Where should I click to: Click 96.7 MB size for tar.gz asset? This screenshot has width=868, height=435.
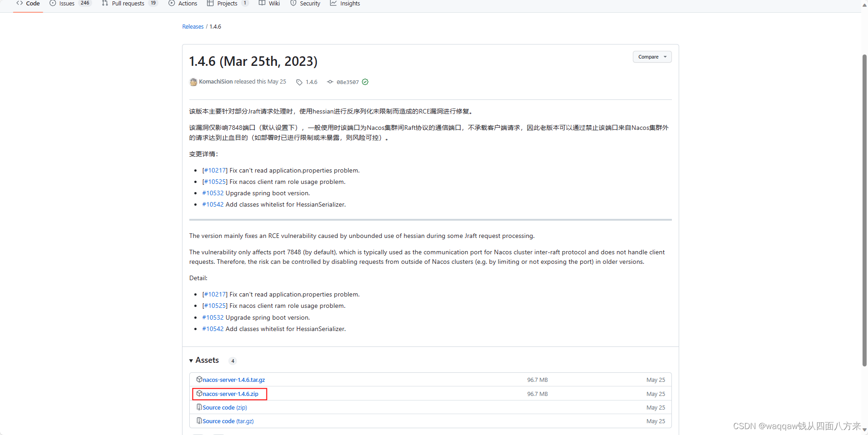coord(538,380)
